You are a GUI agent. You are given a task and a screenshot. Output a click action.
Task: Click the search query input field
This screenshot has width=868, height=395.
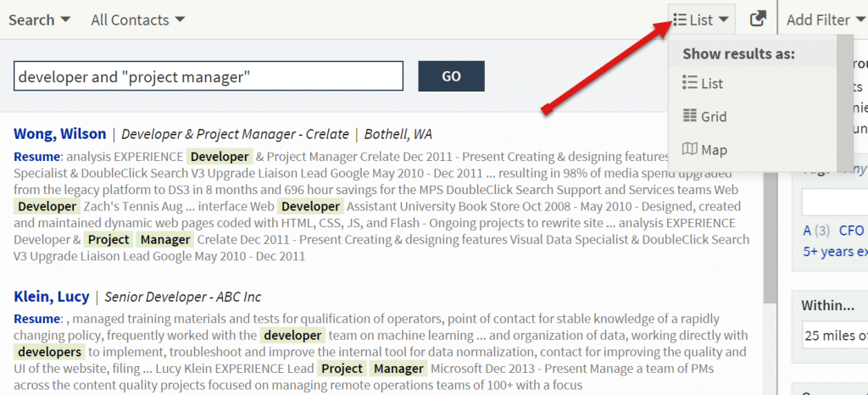[x=209, y=76]
